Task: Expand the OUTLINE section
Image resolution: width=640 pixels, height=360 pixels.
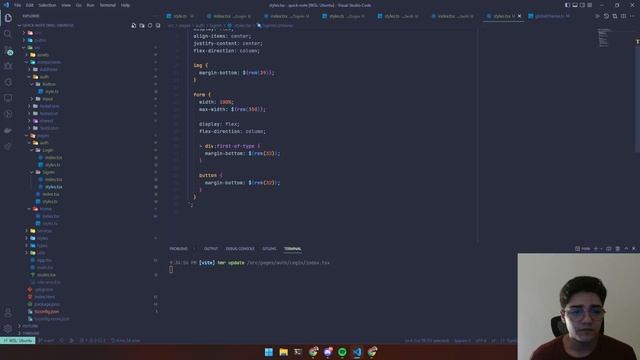Action: pos(29,326)
